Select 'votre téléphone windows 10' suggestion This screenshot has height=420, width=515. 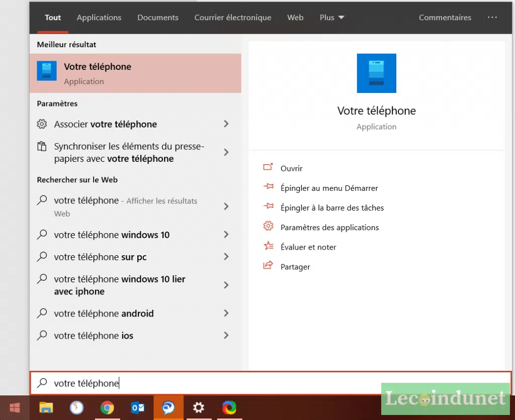click(135, 235)
